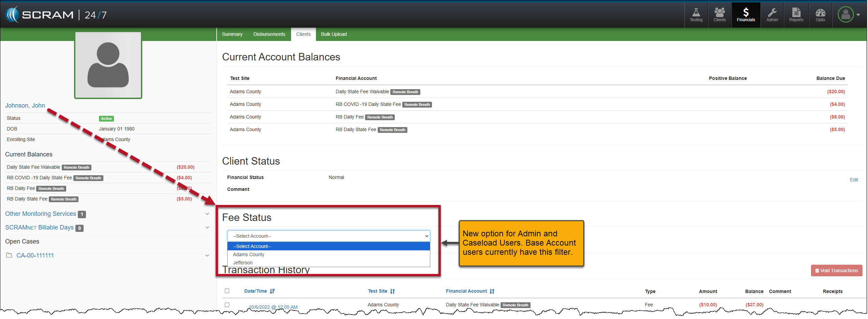
Task: Choose Jefferson from the account list
Action: click(243, 263)
